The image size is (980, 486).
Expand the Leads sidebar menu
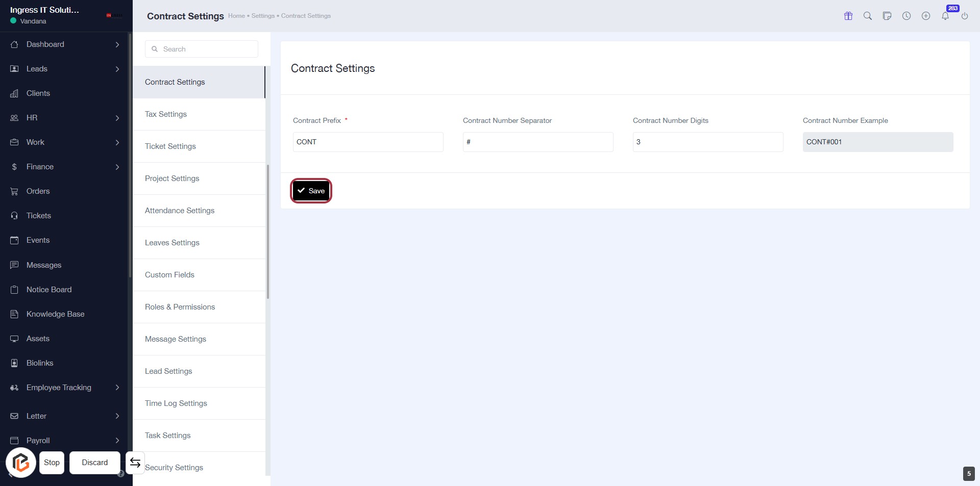coord(117,69)
